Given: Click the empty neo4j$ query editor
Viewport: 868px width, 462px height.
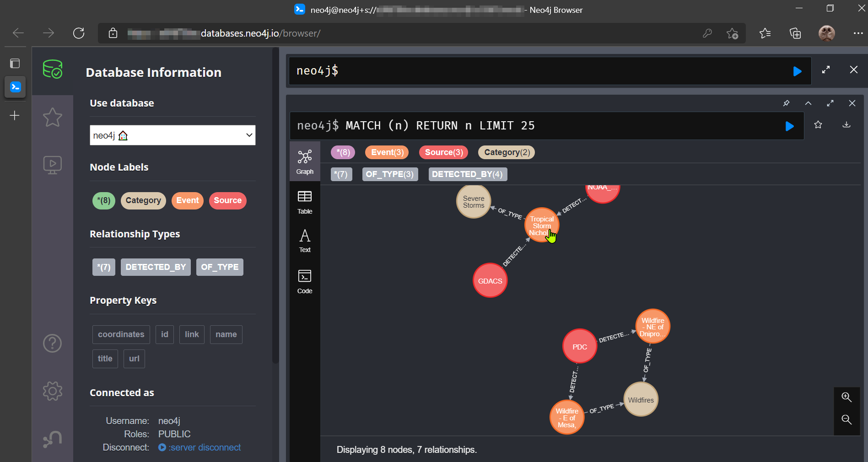Looking at the screenshot, I should point(540,71).
